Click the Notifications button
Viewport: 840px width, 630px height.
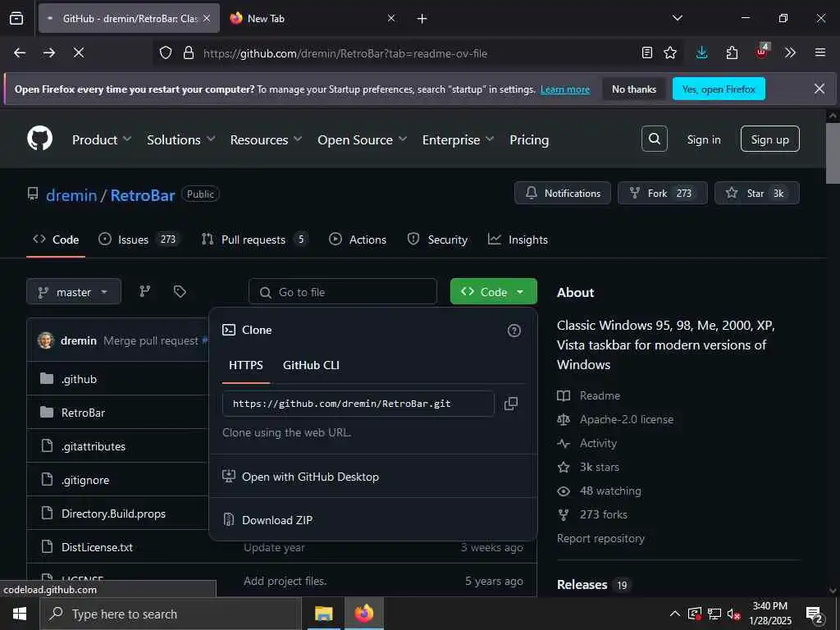tap(563, 193)
